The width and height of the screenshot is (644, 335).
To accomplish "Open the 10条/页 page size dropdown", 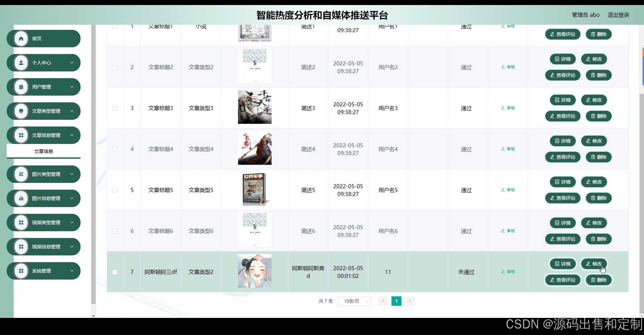I will coord(354,301).
